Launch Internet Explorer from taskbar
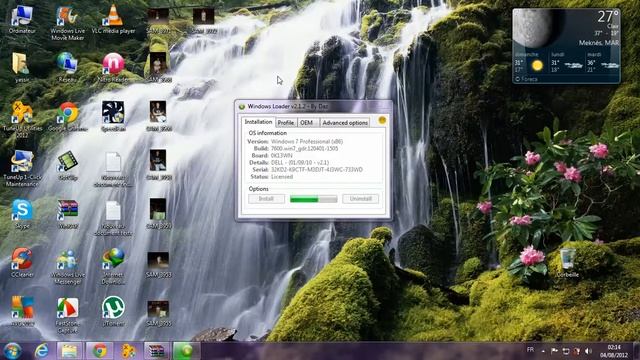This screenshot has height=360, width=640. coord(42,351)
